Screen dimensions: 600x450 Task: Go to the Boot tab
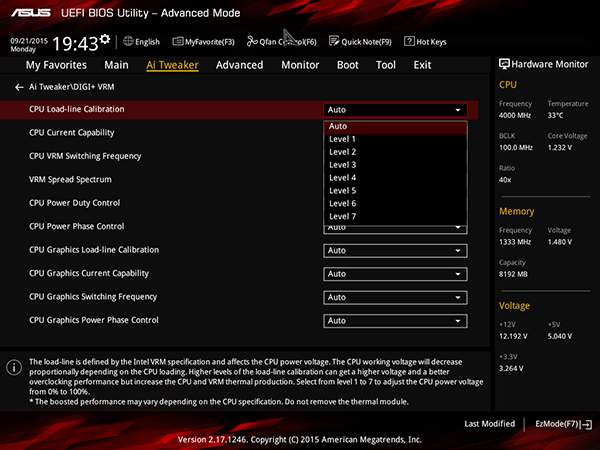point(347,65)
